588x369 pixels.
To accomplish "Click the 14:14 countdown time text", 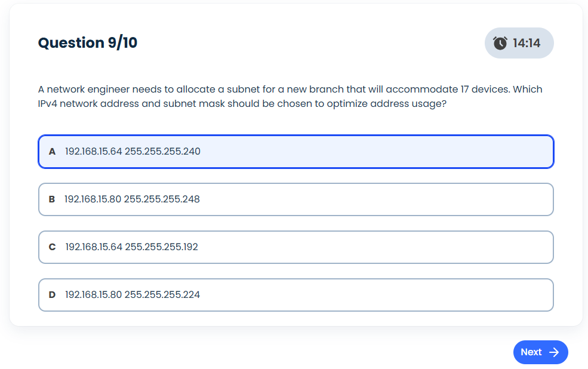I will (527, 43).
